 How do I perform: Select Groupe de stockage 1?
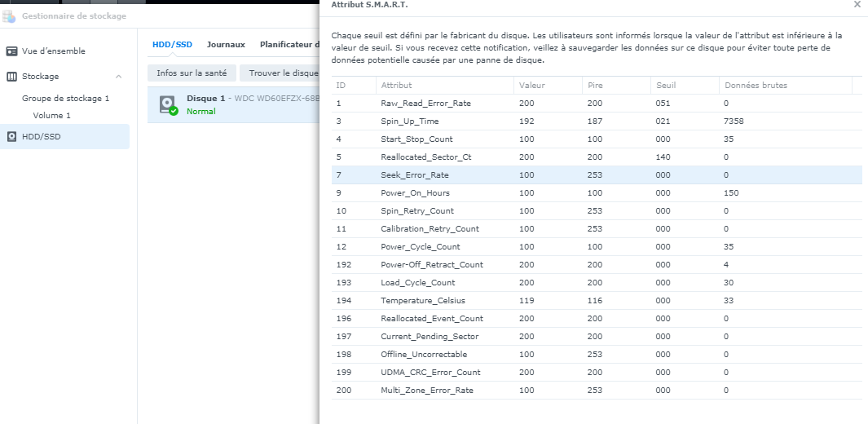tap(66, 99)
